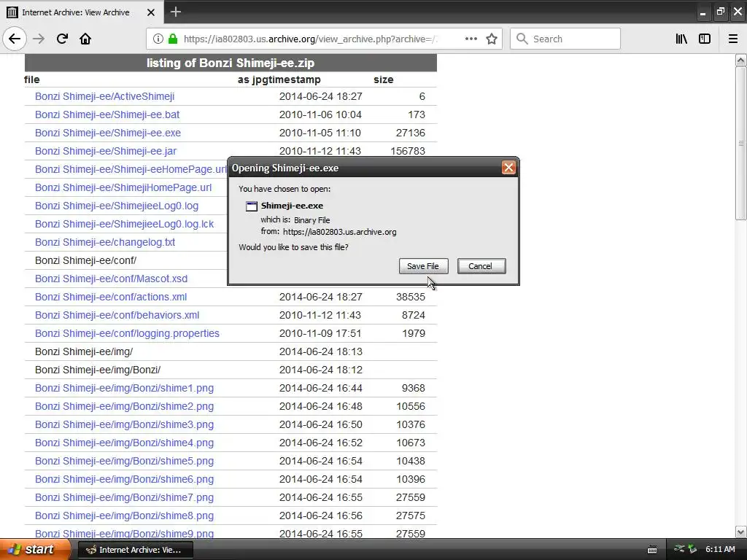
Task: Open conf/behaviors.xml link
Action: [x=117, y=315]
